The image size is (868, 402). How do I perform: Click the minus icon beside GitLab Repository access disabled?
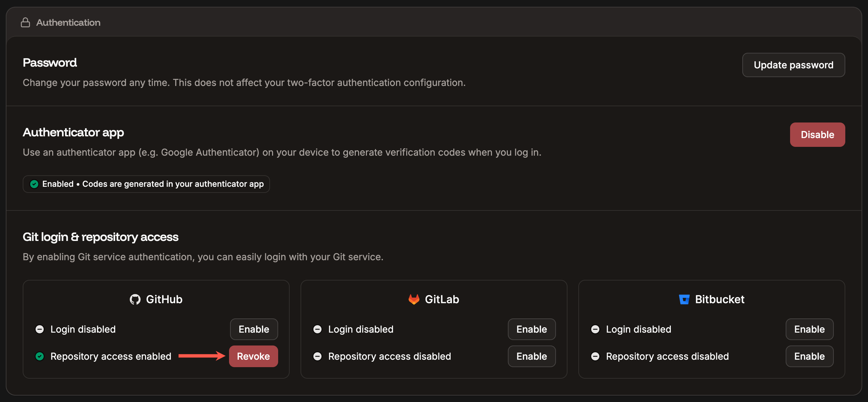tap(317, 356)
